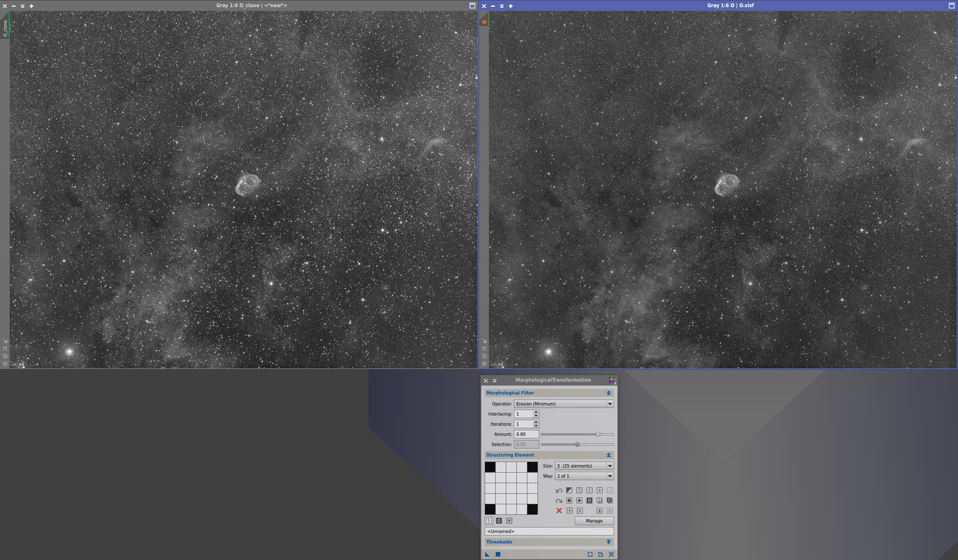Viewport: 958px width, 560px height.
Task: Toggle the top-left black structuring element cell
Action: (x=490, y=467)
